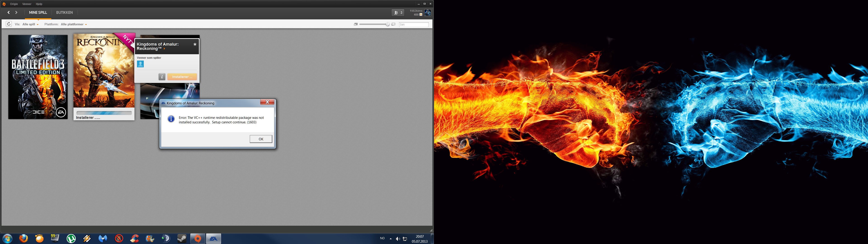Open the volume control in tray
This screenshot has height=244, width=868.
pyautogui.click(x=398, y=239)
